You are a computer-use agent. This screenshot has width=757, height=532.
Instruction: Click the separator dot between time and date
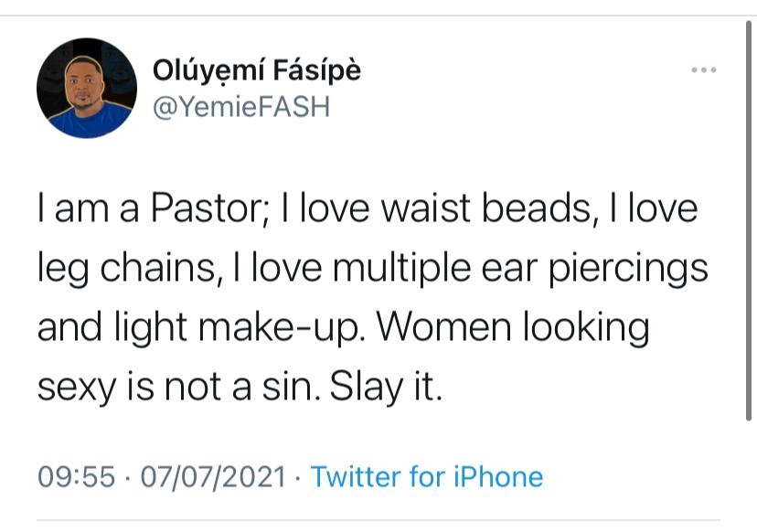click(127, 478)
